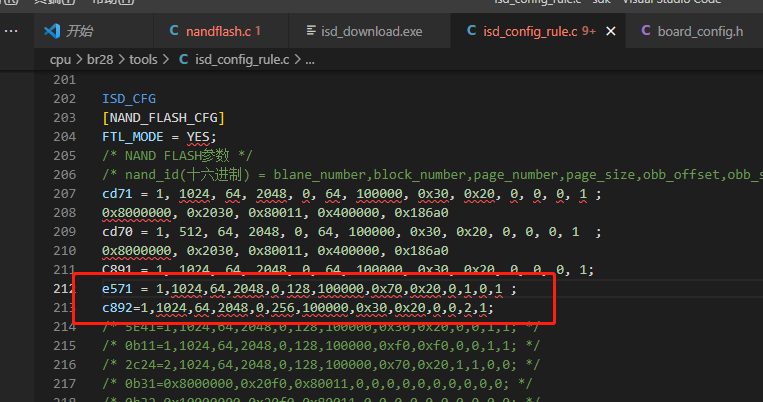Screen dimensions: 763x402
Task: Click the C icon in the breadcrumb
Action: pyautogui.click(x=183, y=59)
